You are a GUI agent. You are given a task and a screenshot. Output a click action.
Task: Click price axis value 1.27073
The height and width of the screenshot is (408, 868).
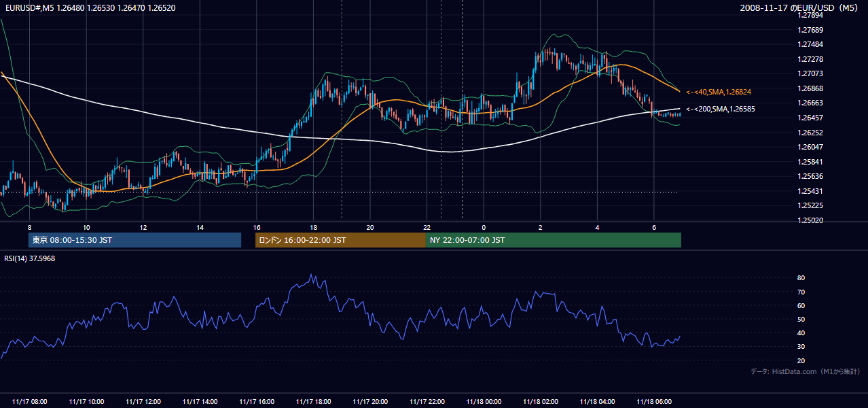pos(810,73)
